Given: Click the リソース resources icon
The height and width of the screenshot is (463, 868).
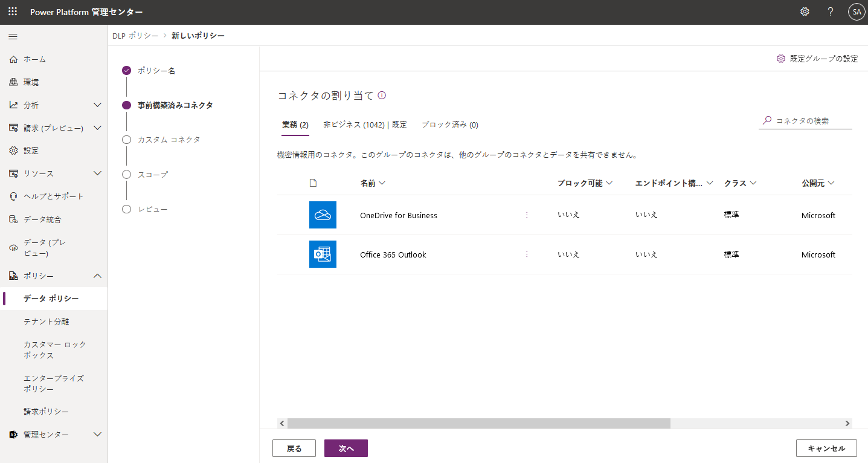Looking at the screenshot, I should coord(13,173).
